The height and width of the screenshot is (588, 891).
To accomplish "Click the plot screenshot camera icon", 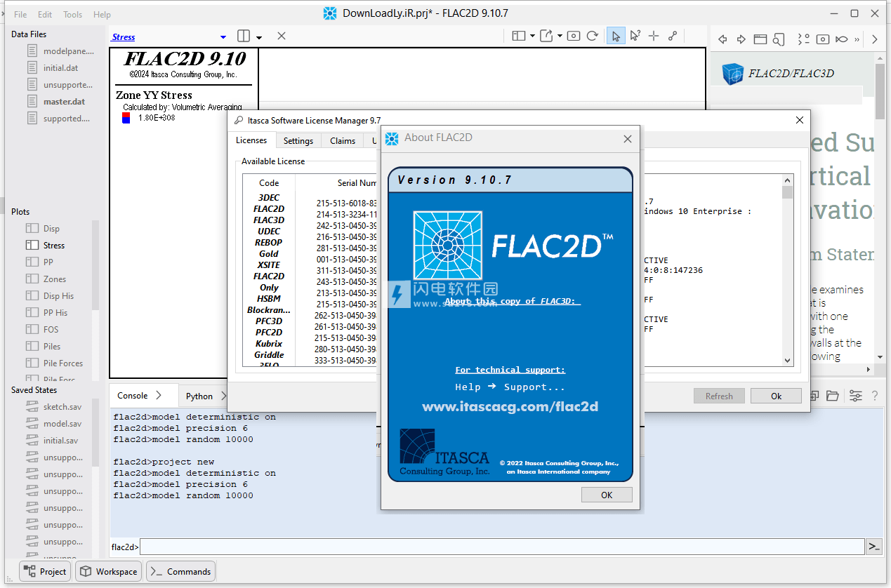I will point(574,36).
